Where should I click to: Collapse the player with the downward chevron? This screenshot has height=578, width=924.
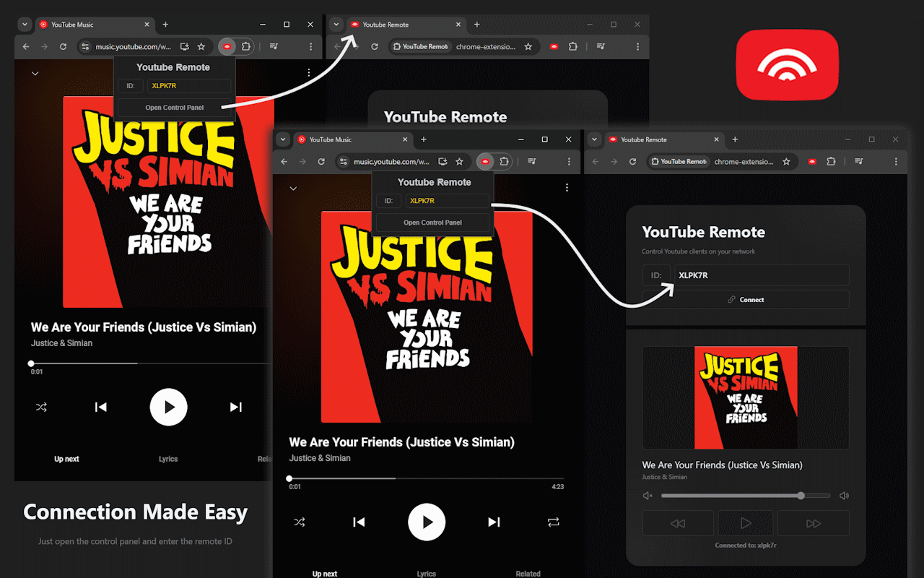pyautogui.click(x=293, y=188)
